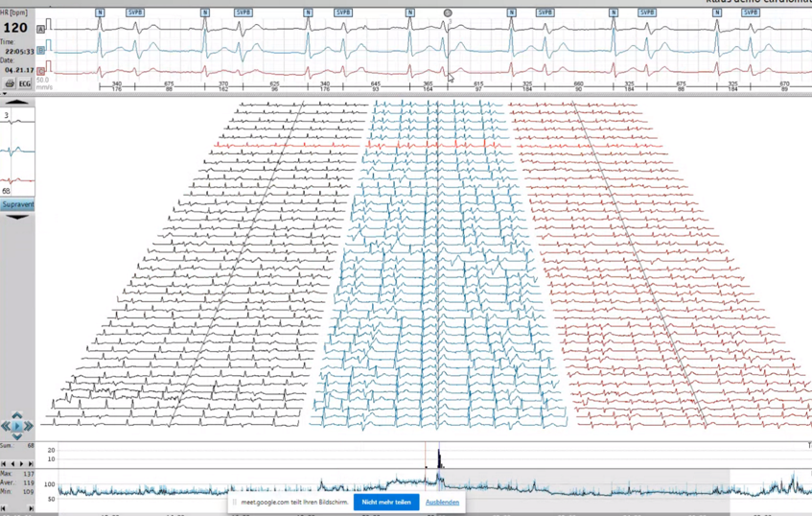Select the first SVPB beat annotation
The height and width of the screenshot is (516, 812).
(135, 12)
